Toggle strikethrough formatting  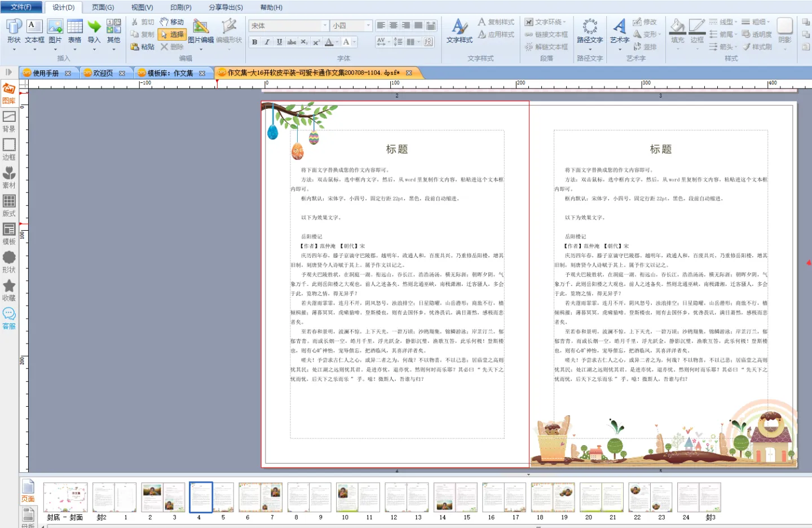click(x=292, y=42)
